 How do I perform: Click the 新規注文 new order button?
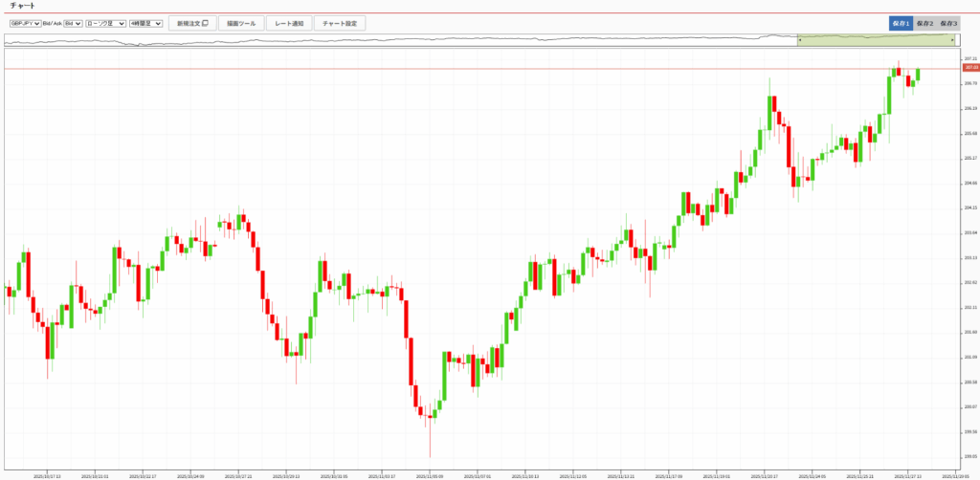pyautogui.click(x=191, y=23)
